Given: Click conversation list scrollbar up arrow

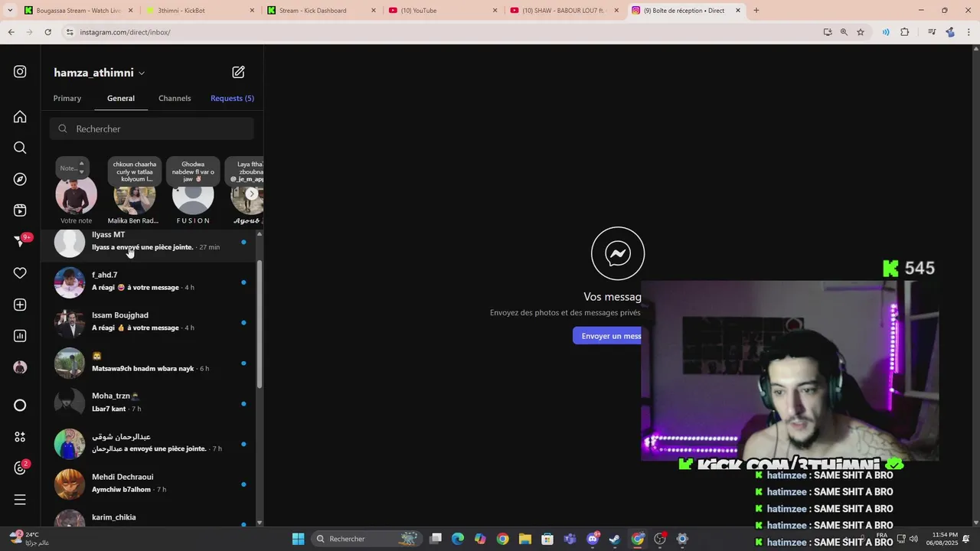Looking at the screenshot, I should (x=260, y=233).
